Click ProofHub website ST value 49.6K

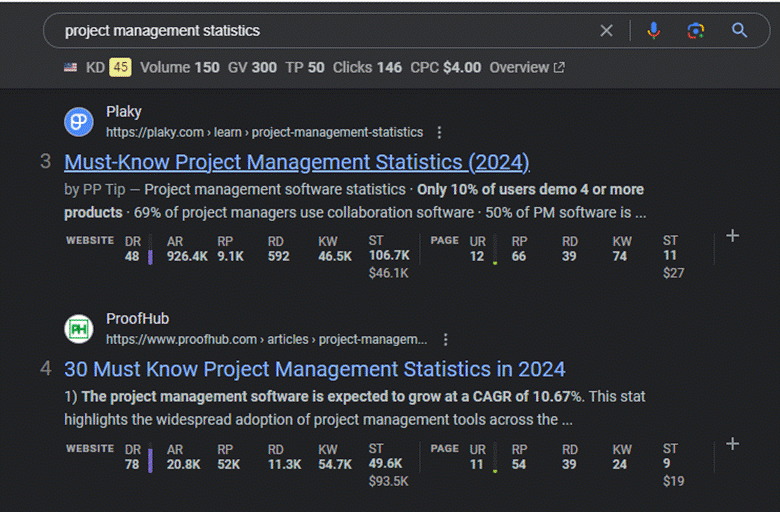coord(386,463)
